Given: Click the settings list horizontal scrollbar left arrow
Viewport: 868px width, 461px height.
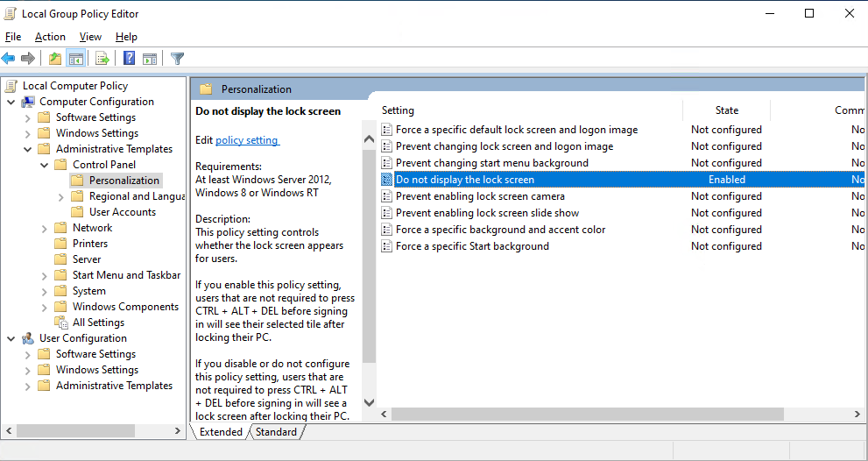Looking at the screenshot, I should [x=385, y=414].
